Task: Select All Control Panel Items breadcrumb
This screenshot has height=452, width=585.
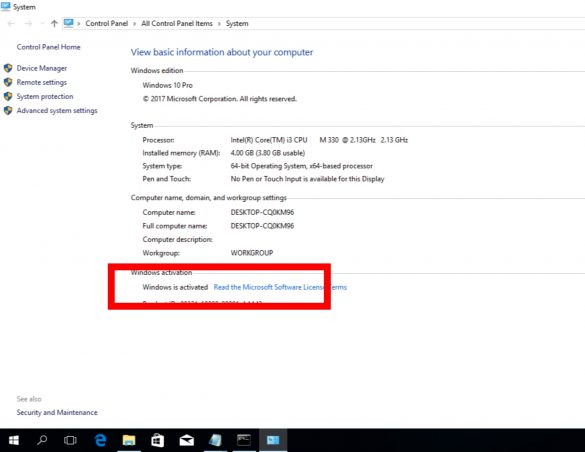Action: click(x=177, y=23)
